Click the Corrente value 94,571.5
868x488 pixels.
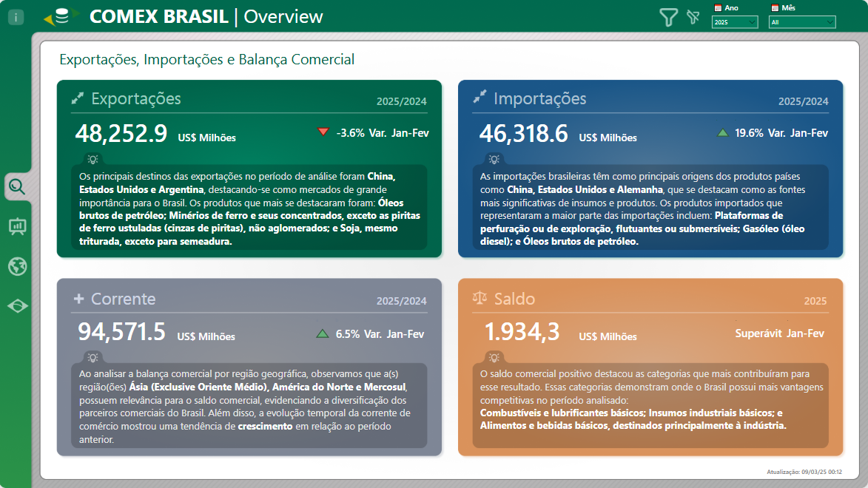(x=122, y=332)
